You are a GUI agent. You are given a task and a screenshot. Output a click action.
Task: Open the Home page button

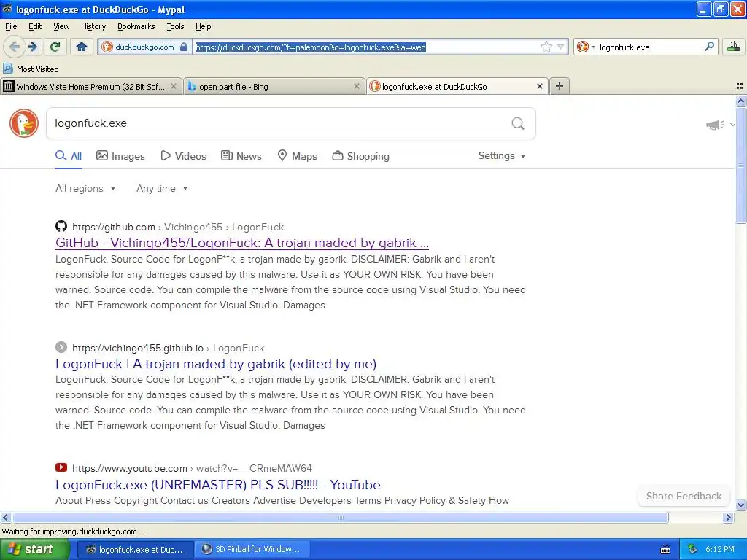(82, 47)
